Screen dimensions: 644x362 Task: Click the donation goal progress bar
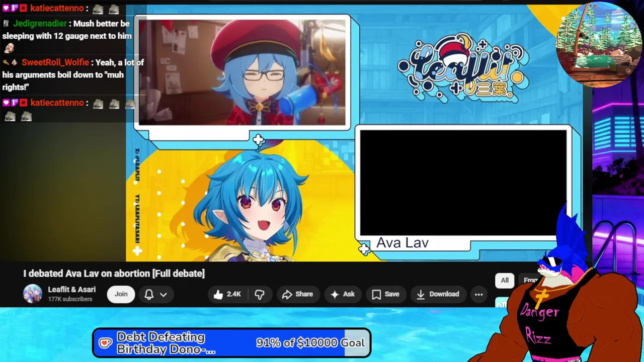coord(232,343)
